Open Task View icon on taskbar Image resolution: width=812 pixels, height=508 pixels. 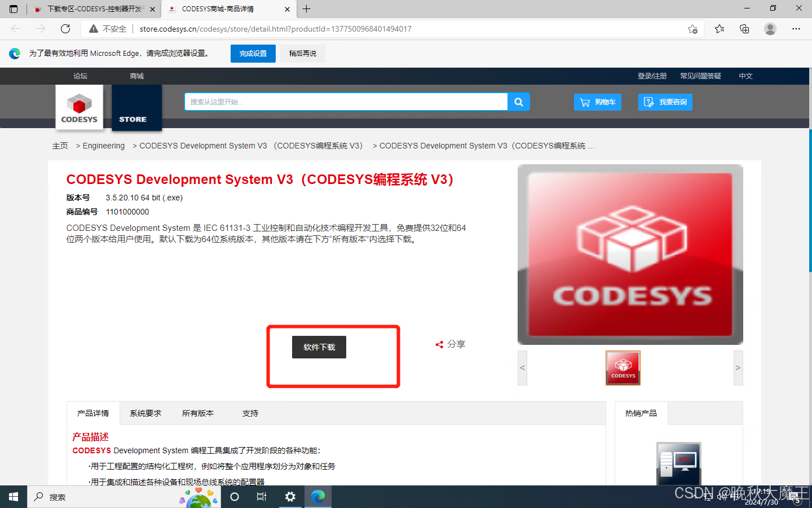(262, 497)
